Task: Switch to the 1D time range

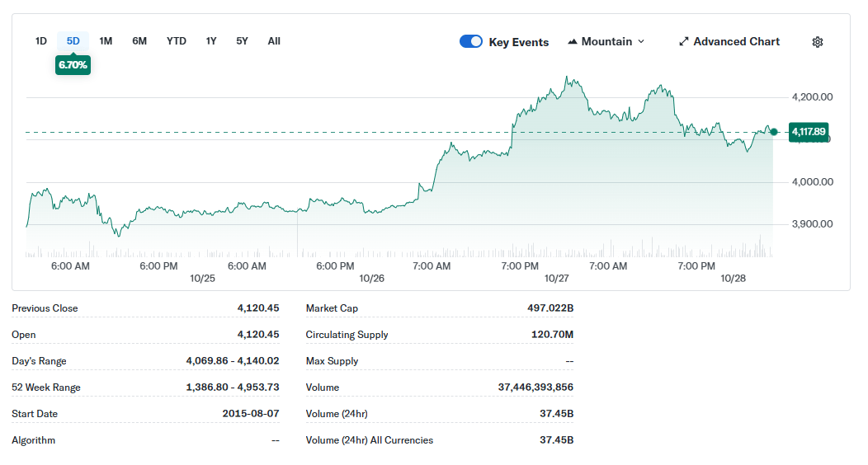Action: 41,41
